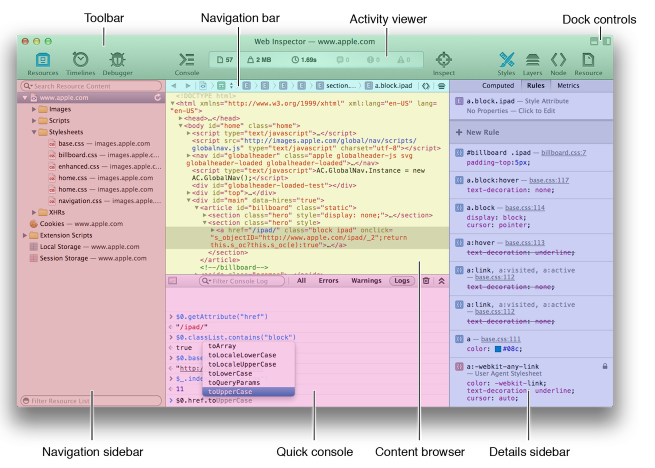
Task: Open the Layers details panel icon
Action: pyautogui.click(x=532, y=60)
